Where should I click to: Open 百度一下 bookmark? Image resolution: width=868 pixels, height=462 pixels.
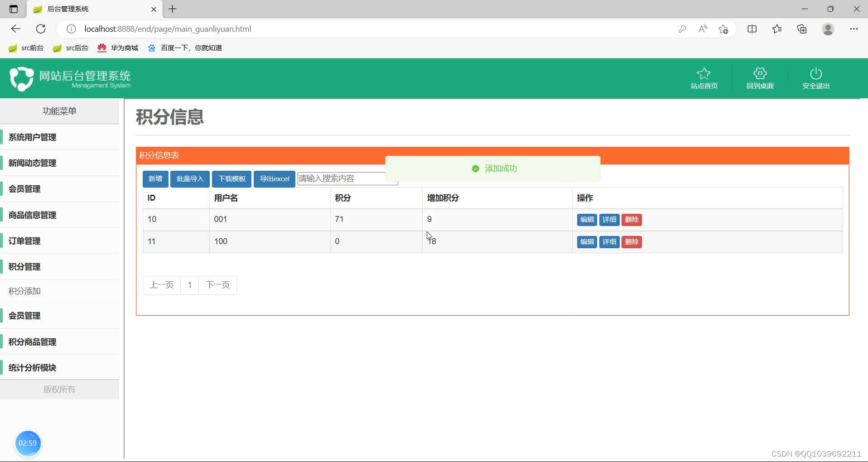tap(185, 48)
